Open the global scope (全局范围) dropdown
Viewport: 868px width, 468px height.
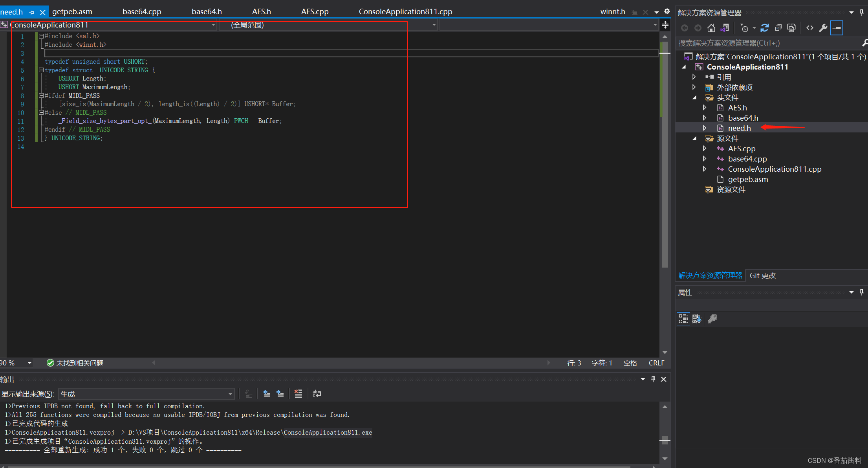434,25
